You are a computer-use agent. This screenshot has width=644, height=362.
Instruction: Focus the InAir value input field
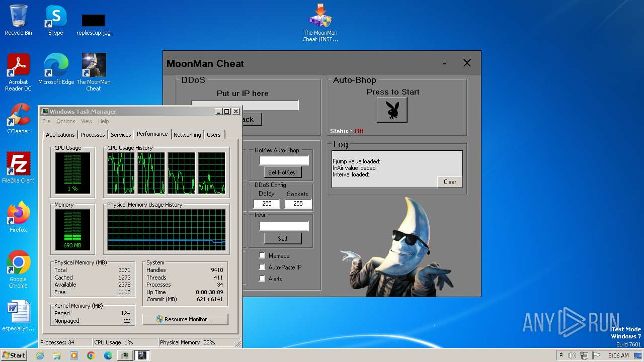(284, 227)
